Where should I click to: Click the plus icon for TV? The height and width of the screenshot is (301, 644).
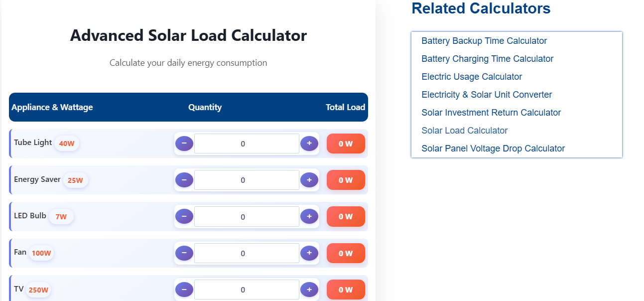coord(309,289)
